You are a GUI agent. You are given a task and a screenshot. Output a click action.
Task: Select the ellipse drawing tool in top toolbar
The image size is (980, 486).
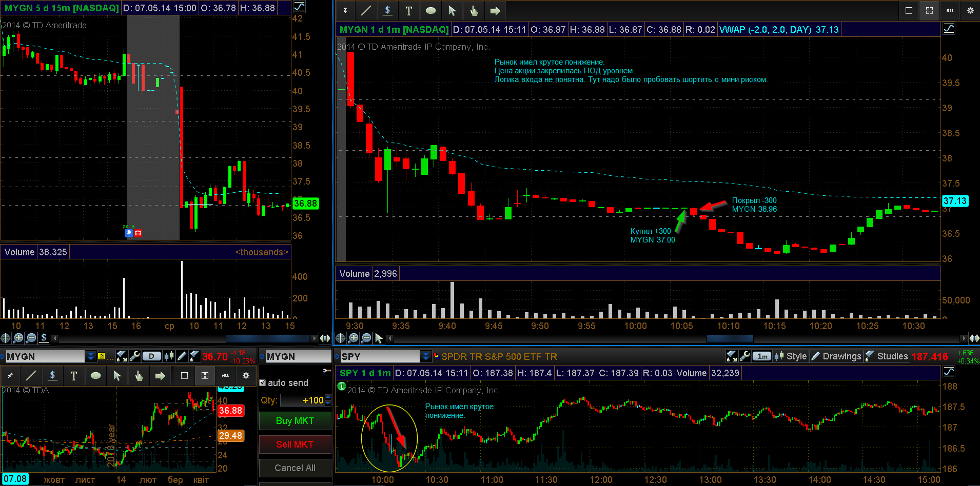tap(430, 10)
